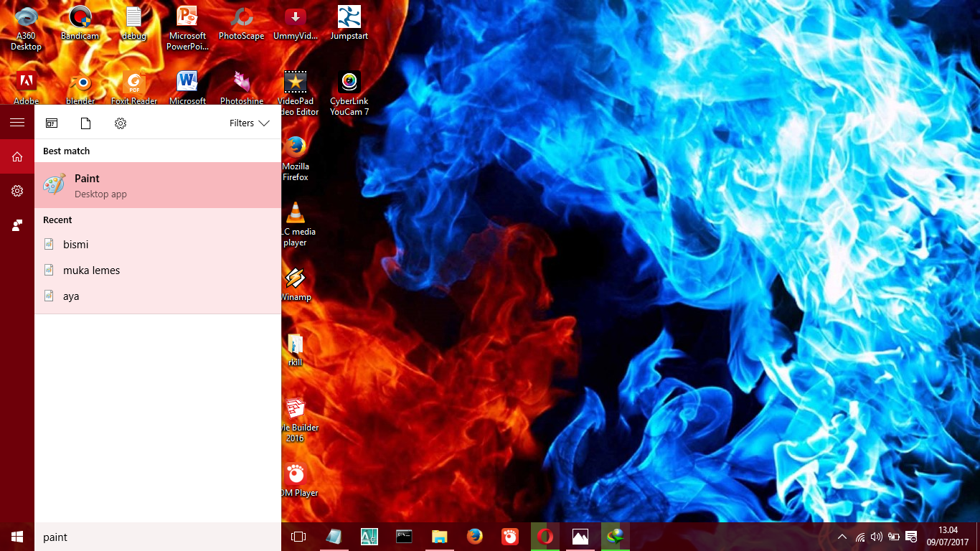Select Photoshine desktop icon
980x551 pixels.
coord(242,88)
